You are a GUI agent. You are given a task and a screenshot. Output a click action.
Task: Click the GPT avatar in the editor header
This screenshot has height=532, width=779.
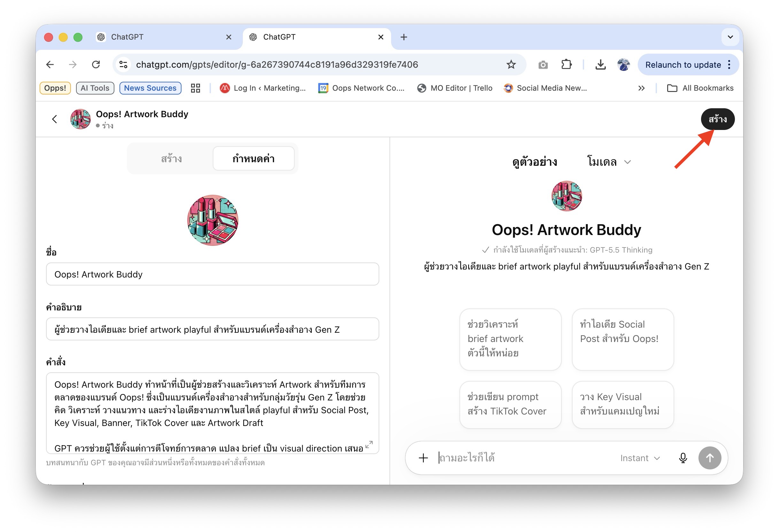pos(81,119)
